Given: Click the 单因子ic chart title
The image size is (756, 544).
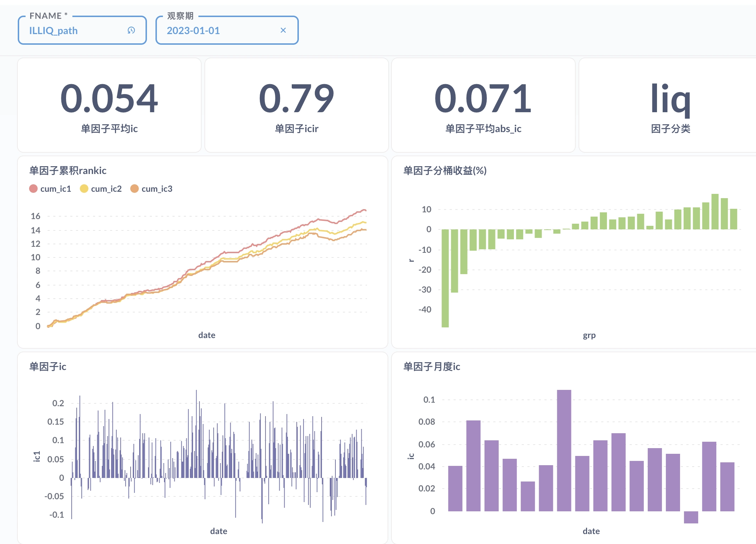Looking at the screenshot, I should tap(48, 367).
